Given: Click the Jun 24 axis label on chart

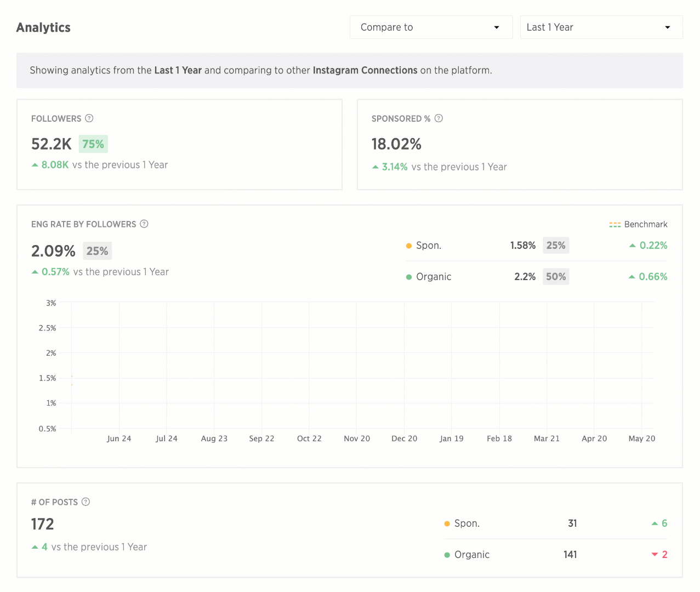Looking at the screenshot, I should pos(119,439).
